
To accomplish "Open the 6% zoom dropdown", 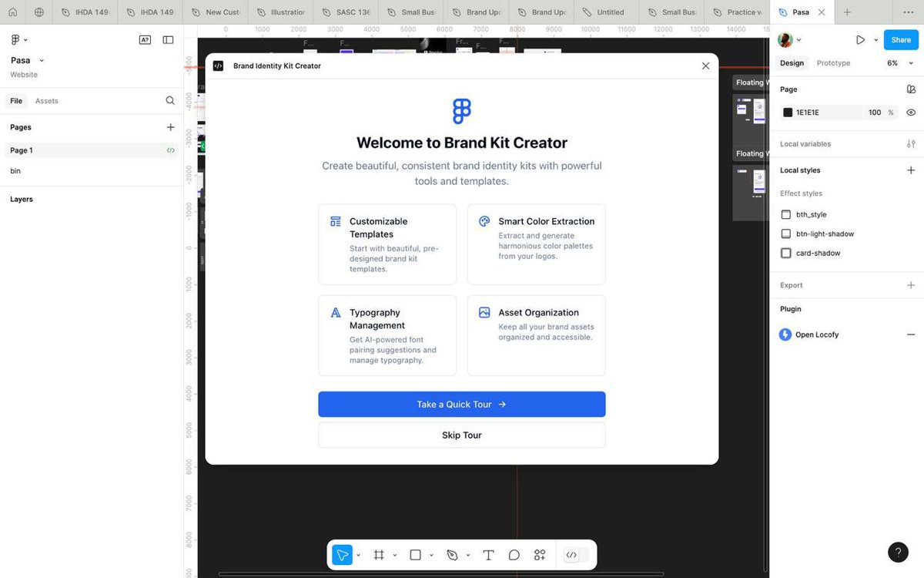I will [899, 63].
